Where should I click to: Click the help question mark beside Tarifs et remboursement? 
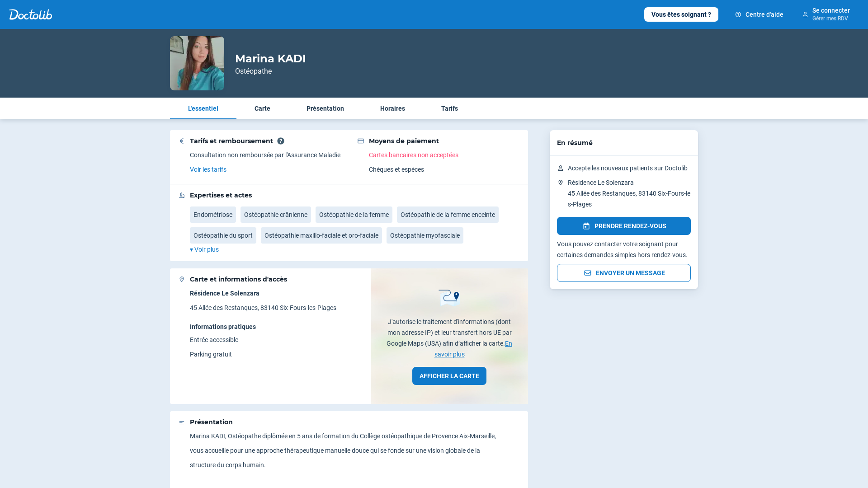click(281, 141)
